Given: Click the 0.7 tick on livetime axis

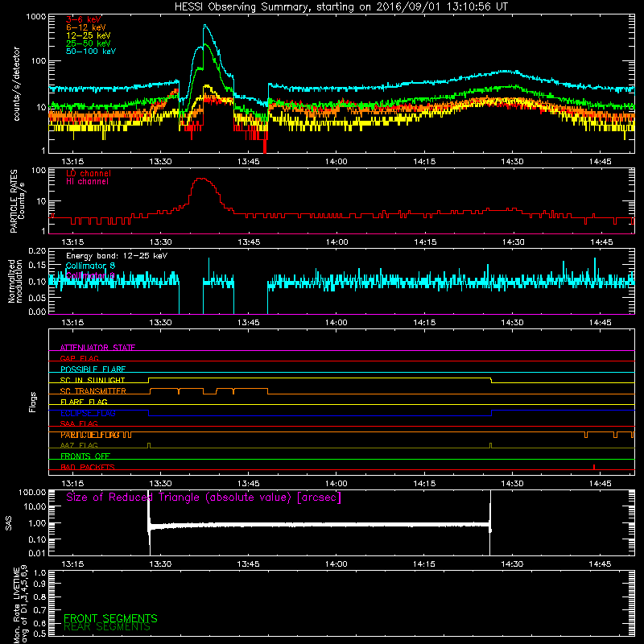Looking at the screenshot, I should point(39,610).
